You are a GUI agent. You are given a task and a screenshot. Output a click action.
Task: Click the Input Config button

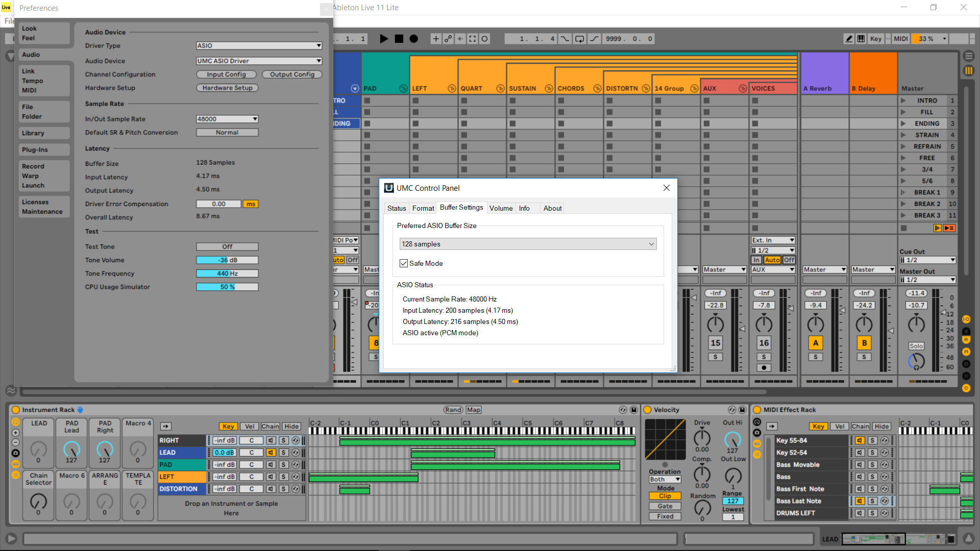point(226,74)
